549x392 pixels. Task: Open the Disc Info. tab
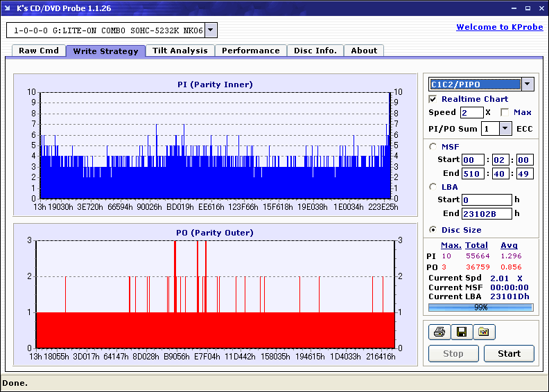point(315,51)
